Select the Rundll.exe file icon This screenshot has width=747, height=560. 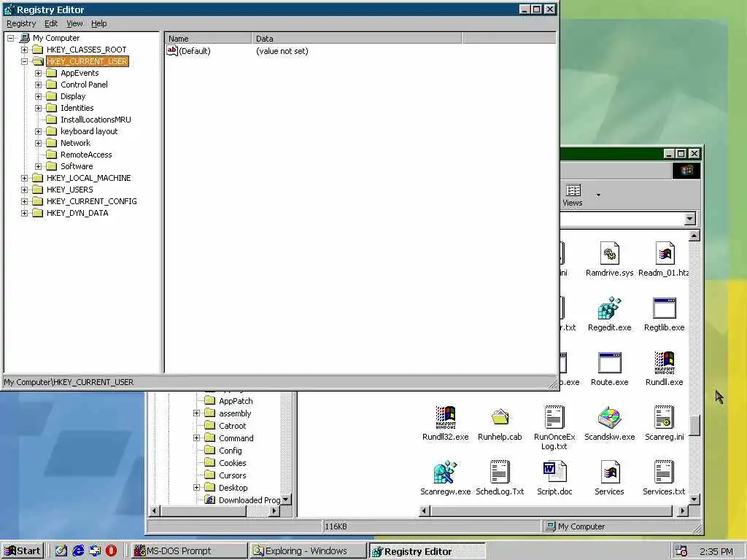tap(664, 363)
